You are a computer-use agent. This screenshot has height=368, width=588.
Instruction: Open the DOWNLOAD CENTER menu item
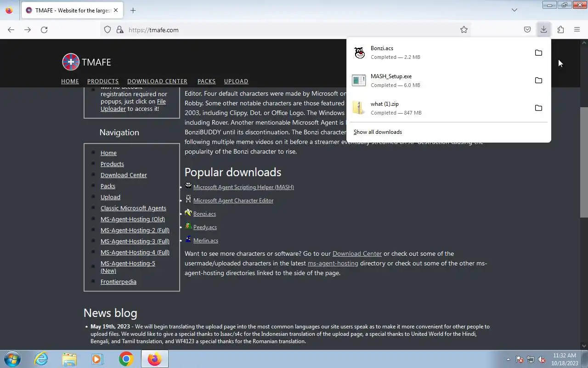coord(157,81)
